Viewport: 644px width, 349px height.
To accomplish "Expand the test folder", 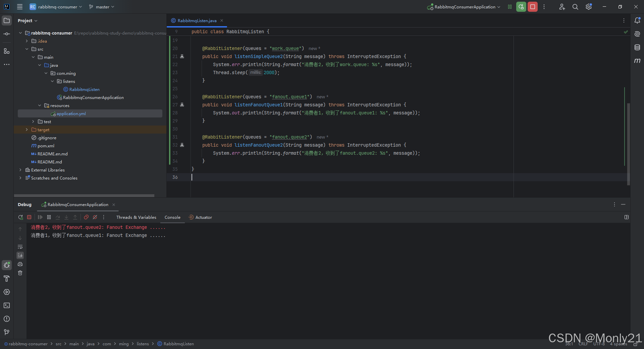I will (x=33, y=121).
